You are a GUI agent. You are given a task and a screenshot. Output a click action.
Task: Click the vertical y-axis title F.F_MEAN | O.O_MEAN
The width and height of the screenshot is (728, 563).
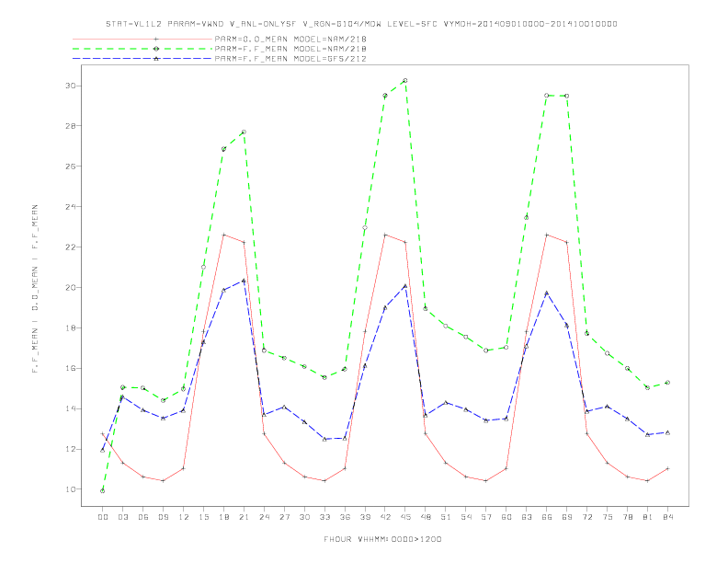coord(35,289)
